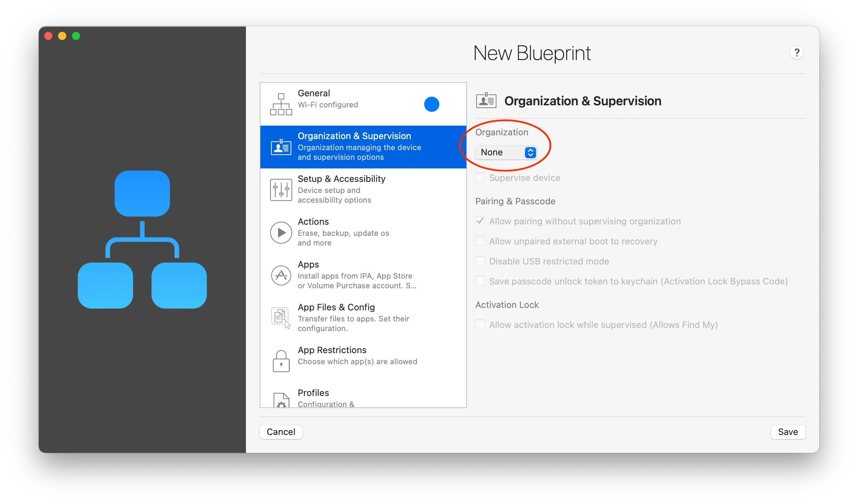Enable Allow unpaired external boot to recovery
This screenshot has height=504, width=858.
tap(480, 241)
